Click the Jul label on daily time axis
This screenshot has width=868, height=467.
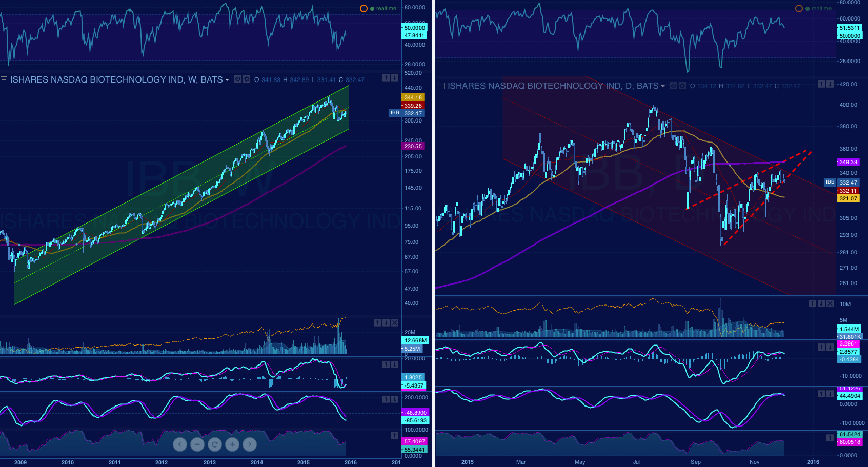pyautogui.click(x=637, y=462)
